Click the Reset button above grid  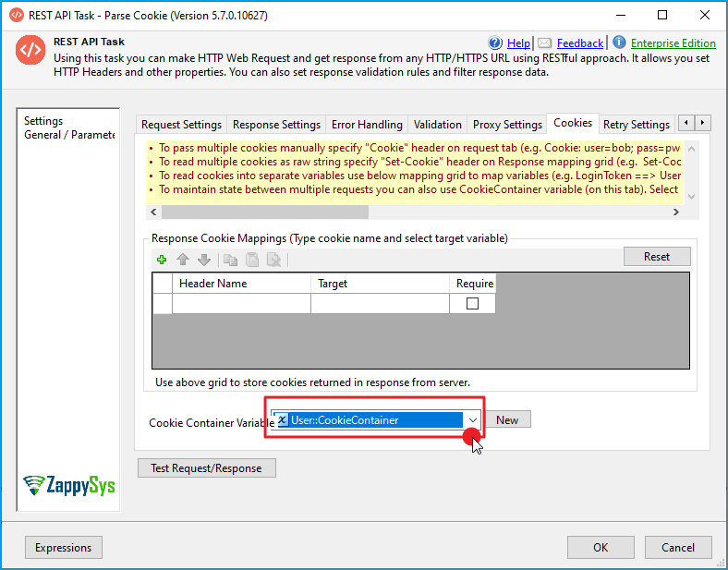(657, 256)
